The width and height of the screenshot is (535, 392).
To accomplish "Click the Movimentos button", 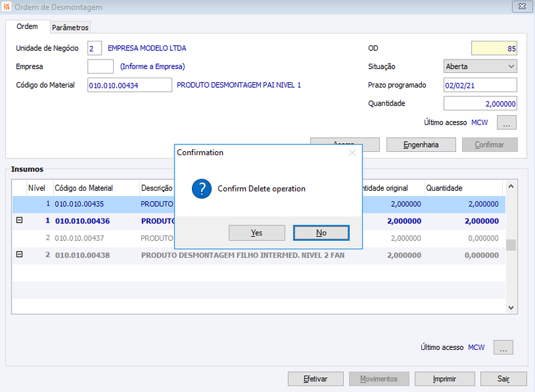I will click(379, 379).
